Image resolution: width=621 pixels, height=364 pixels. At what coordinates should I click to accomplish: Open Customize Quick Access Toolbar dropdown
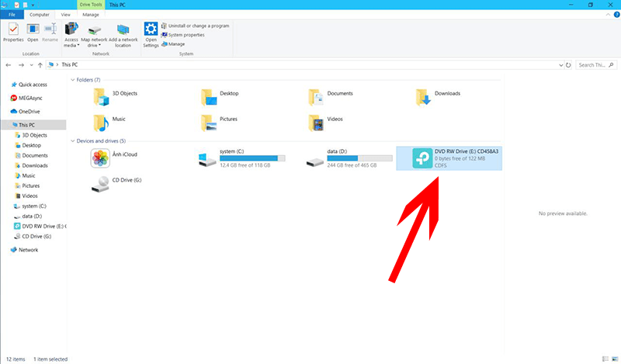pos(33,5)
